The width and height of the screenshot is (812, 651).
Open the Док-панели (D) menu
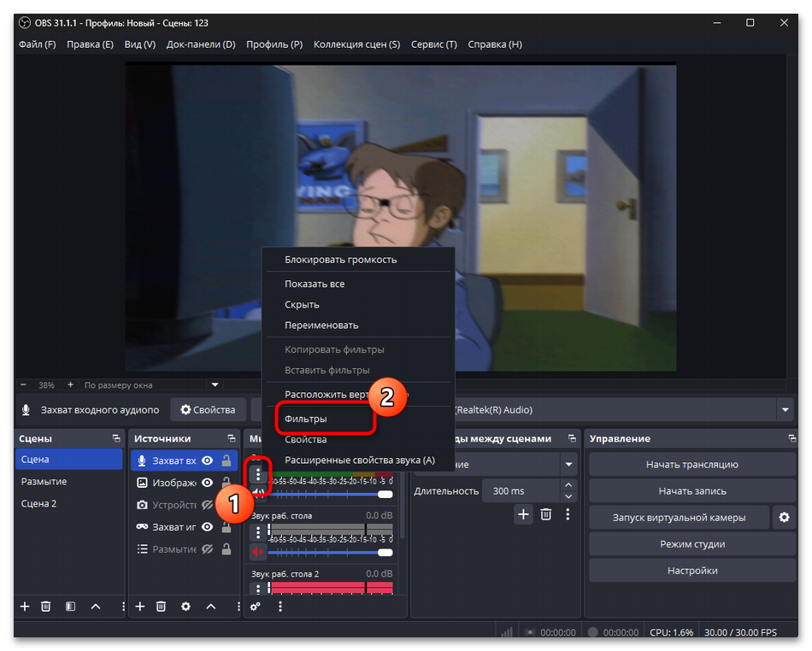tap(201, 44)
